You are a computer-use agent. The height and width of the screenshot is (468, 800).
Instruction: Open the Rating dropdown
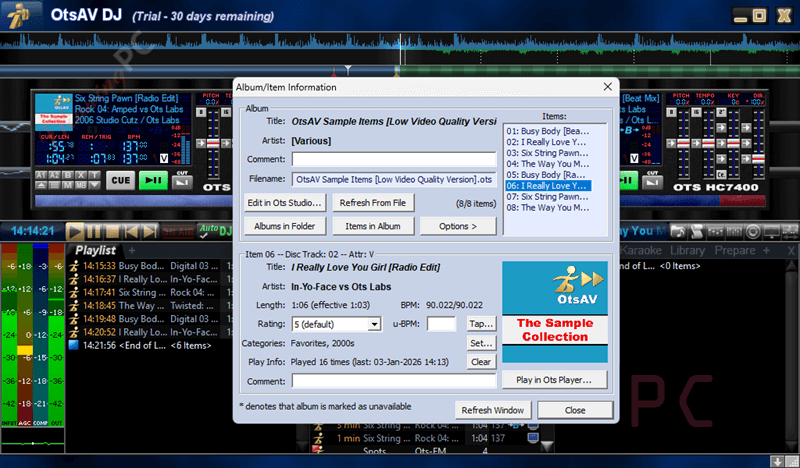(x=374, y=324)
